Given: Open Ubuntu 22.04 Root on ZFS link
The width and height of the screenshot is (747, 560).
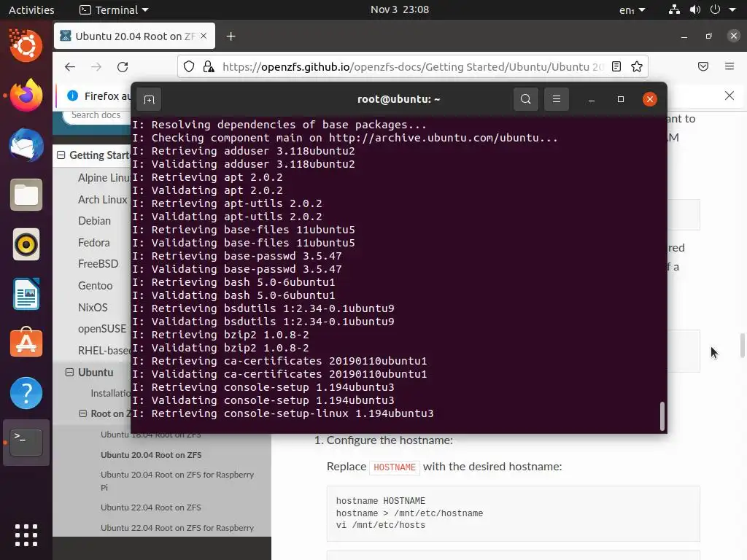Looking at the screenshot, I should pyautogui.click(x=150, y=507).
